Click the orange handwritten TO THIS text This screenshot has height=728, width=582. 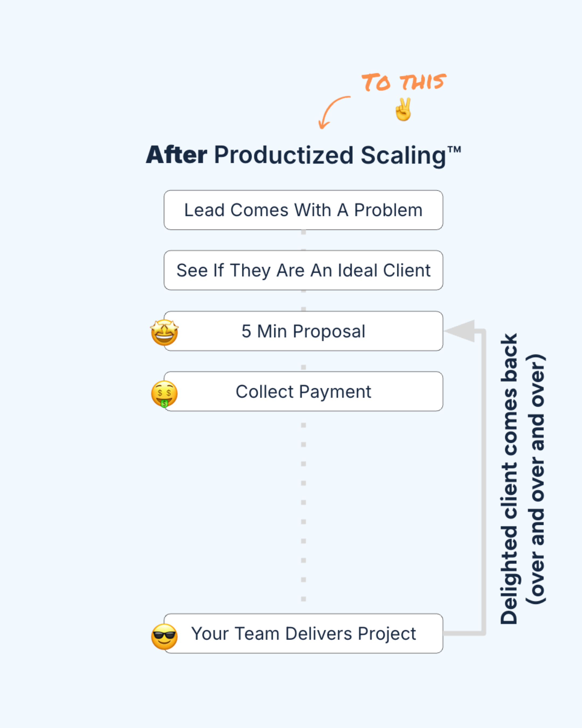click(404, 83)
